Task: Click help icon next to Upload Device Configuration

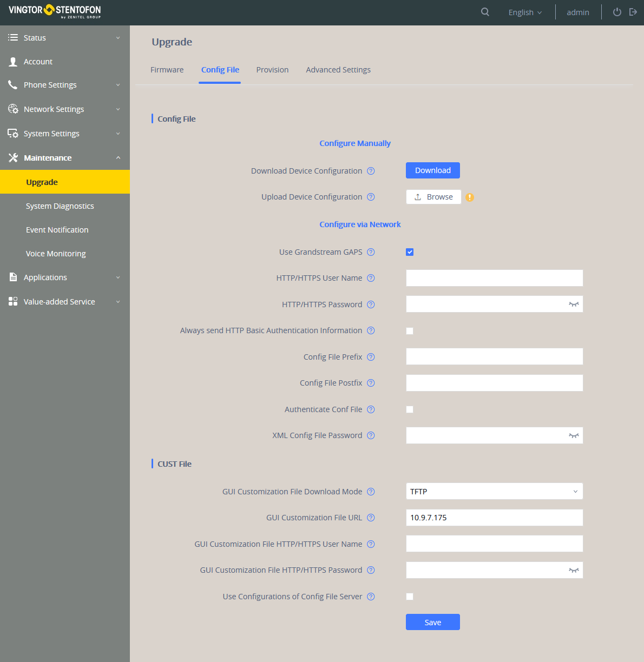Action: [371, 197]
